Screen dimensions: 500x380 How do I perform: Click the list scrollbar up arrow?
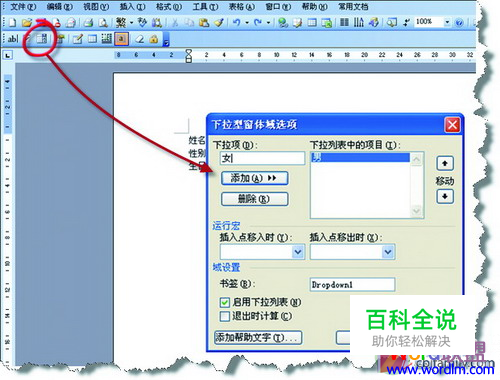(x=416, y=159)
